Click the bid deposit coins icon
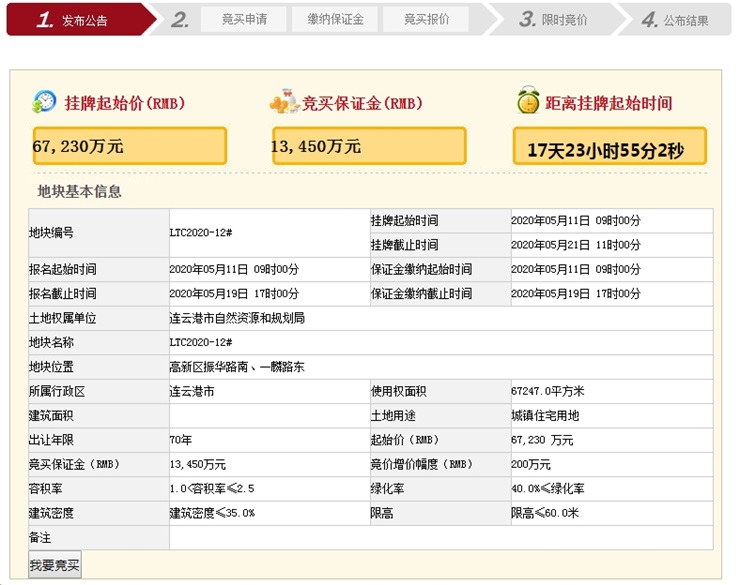 pos(285,102)
